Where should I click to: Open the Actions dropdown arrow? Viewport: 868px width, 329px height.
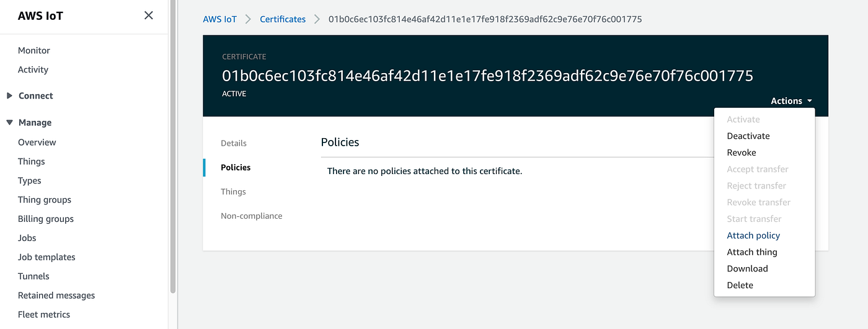810,101
